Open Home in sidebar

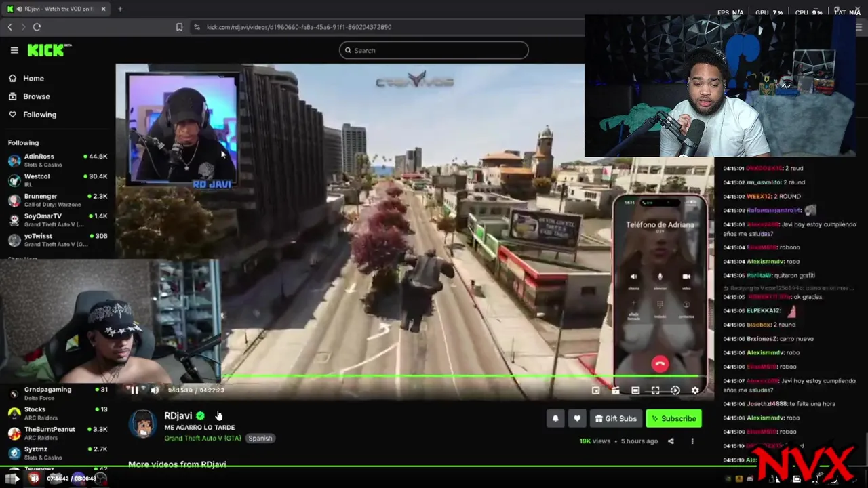tap(33, 78)
